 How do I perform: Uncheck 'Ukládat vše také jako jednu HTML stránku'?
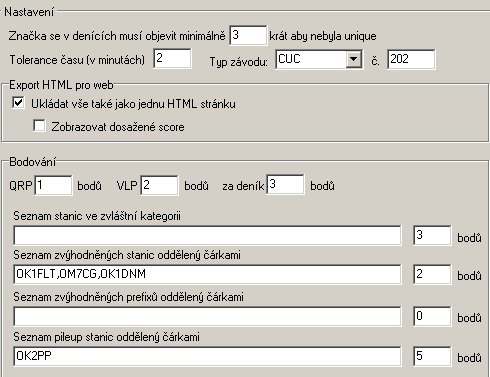point(18,103)
